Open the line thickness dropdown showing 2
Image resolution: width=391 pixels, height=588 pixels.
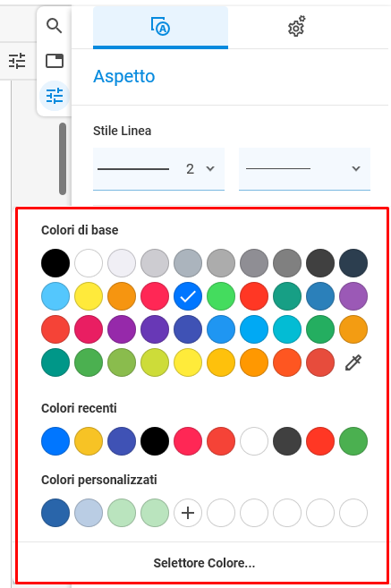[x=158, y=169]
